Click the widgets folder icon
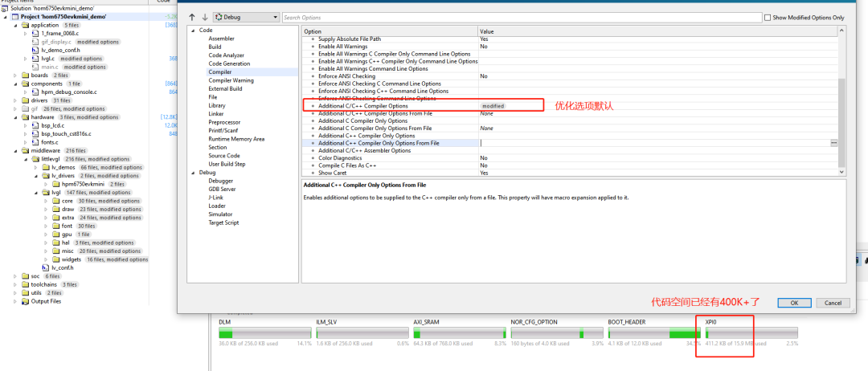The image size is (868, 371). point(56,259)
